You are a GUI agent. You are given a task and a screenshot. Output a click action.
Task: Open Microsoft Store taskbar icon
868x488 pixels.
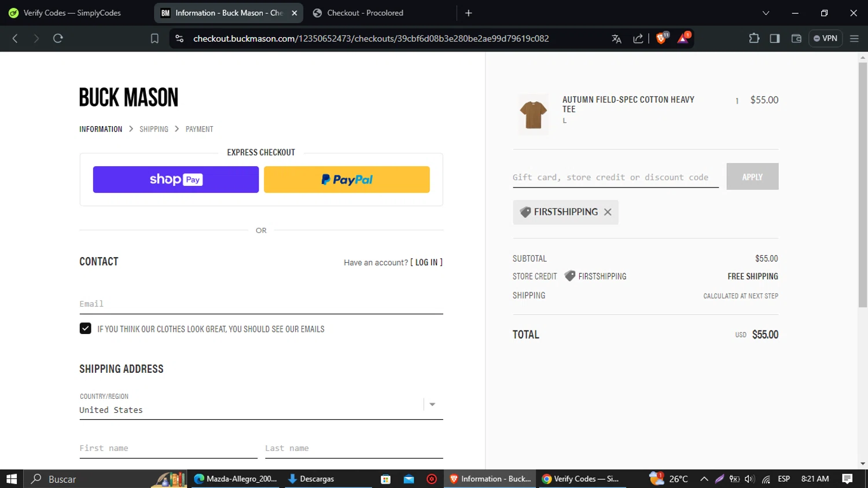point(385,479)
